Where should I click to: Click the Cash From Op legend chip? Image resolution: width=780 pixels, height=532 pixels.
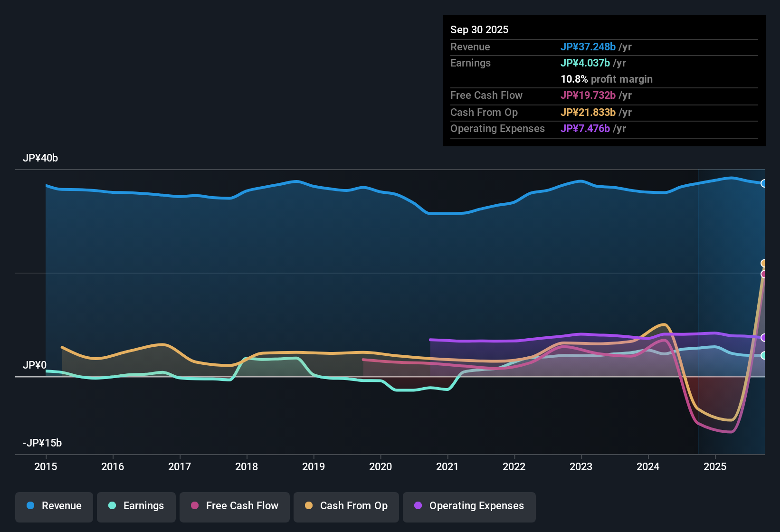tap(346, 506)
